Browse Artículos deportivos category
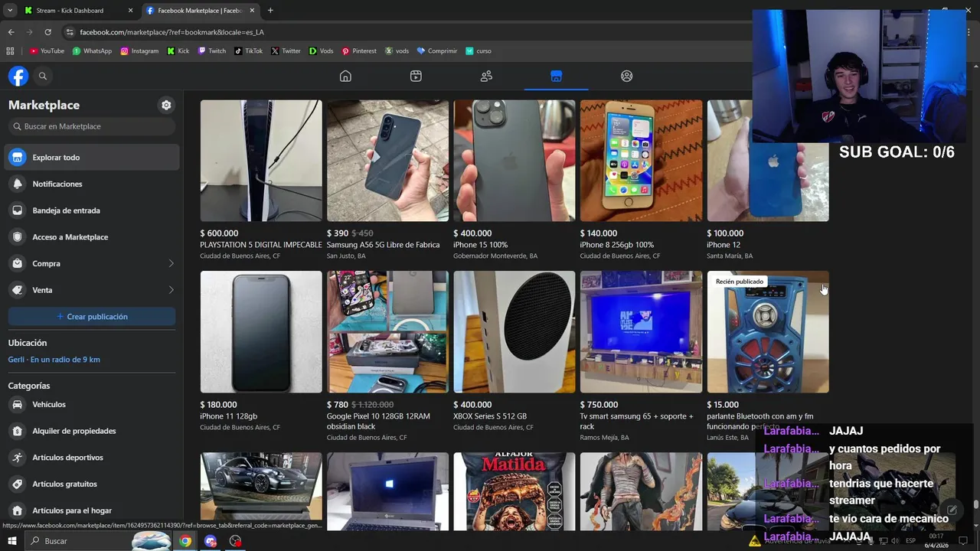The image size is (980, 551). pos(92,458)
